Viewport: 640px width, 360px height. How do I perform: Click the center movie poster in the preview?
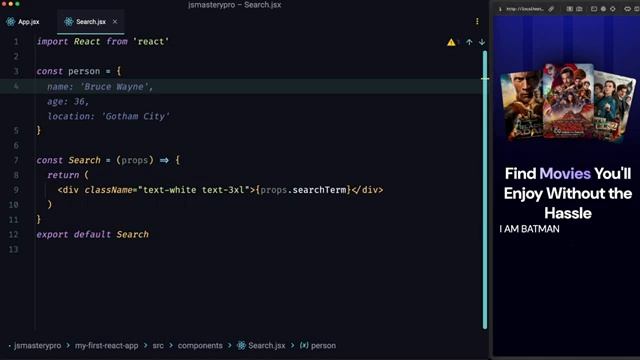click(568, 101)
